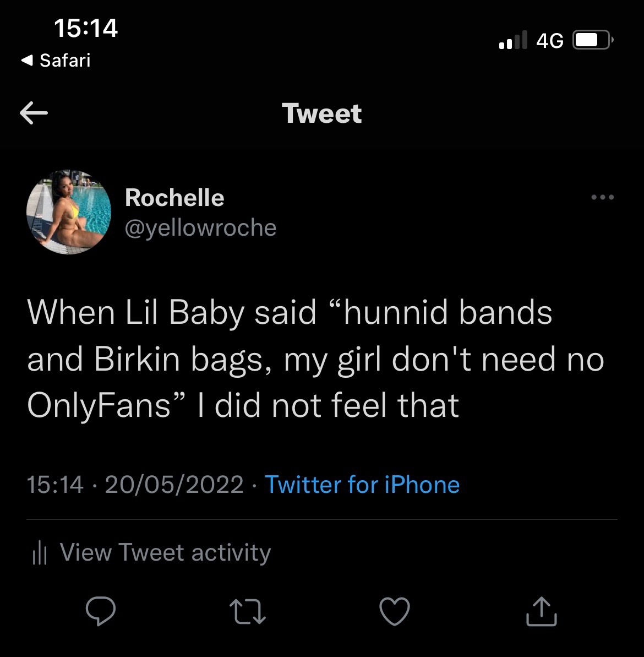Tap the back arrow
The image size is (644, 657).
tap(34, 113)
